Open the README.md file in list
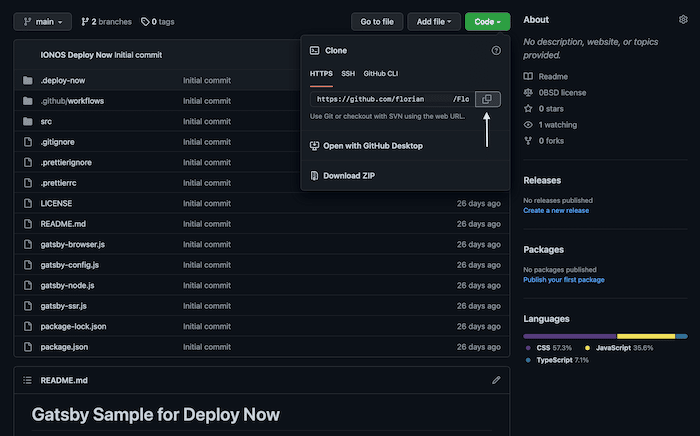The height and width of the screenshot is (436, 700). pos(63,224)
